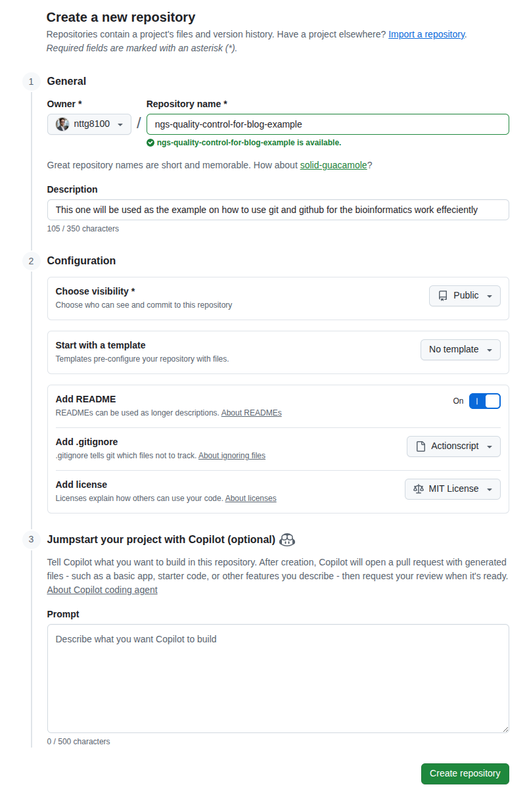Click the scales icon on MIT License selector
Viewport: 527px width, 812px height.
click(419, 489)
